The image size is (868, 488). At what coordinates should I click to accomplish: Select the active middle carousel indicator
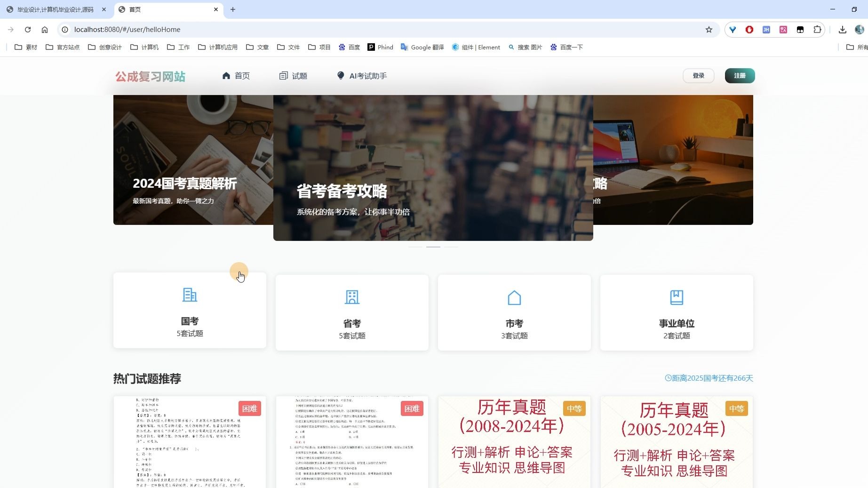(x=433, y=247)
